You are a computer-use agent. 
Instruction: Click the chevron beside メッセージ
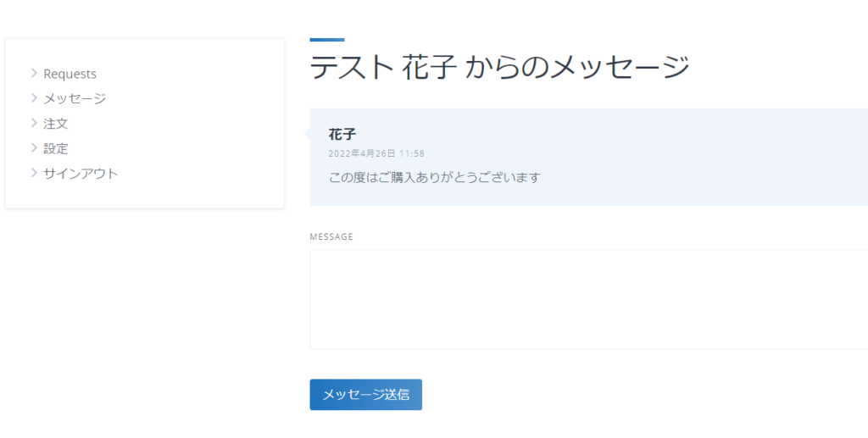click(x=34, y=98)
